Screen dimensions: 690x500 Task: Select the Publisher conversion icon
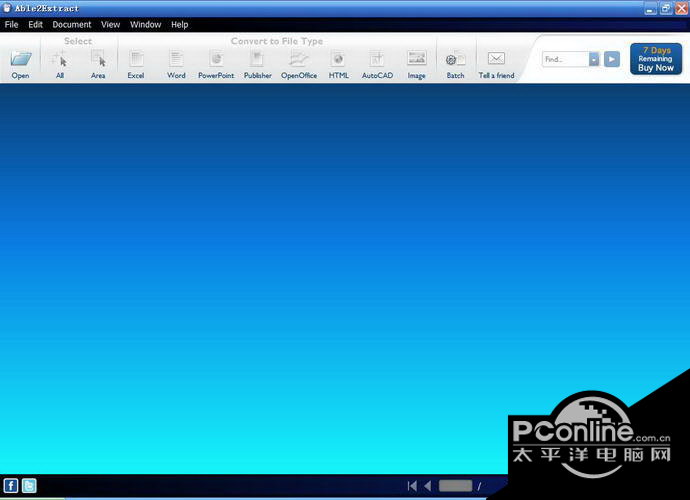pyautogui.click(x=257, y=60)
